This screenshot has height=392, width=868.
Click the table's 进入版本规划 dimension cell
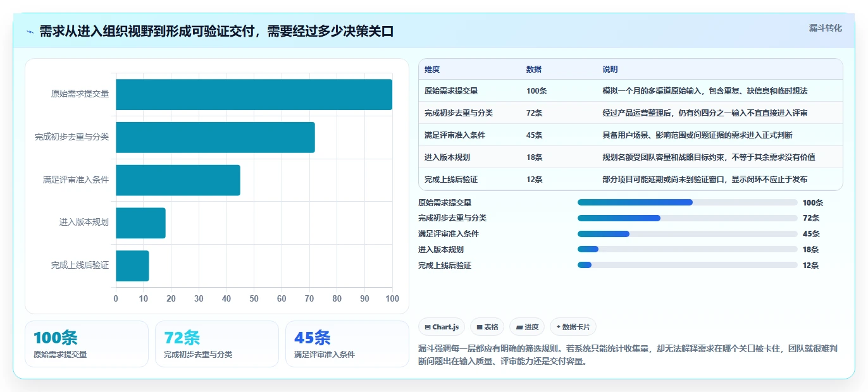[447, 157]
